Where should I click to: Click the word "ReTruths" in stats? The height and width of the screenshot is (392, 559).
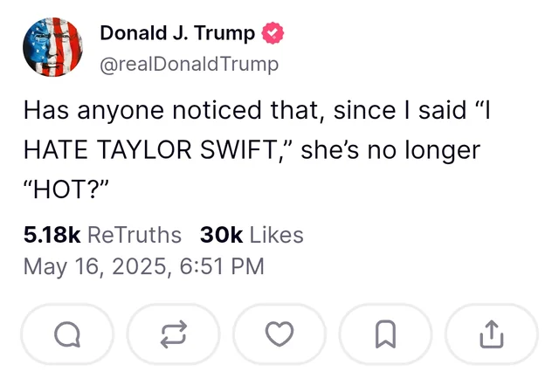(x=135, y=235)
